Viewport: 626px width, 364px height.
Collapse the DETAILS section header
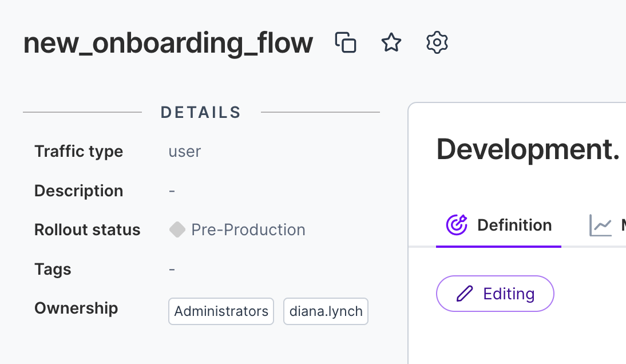pos(201,112)
